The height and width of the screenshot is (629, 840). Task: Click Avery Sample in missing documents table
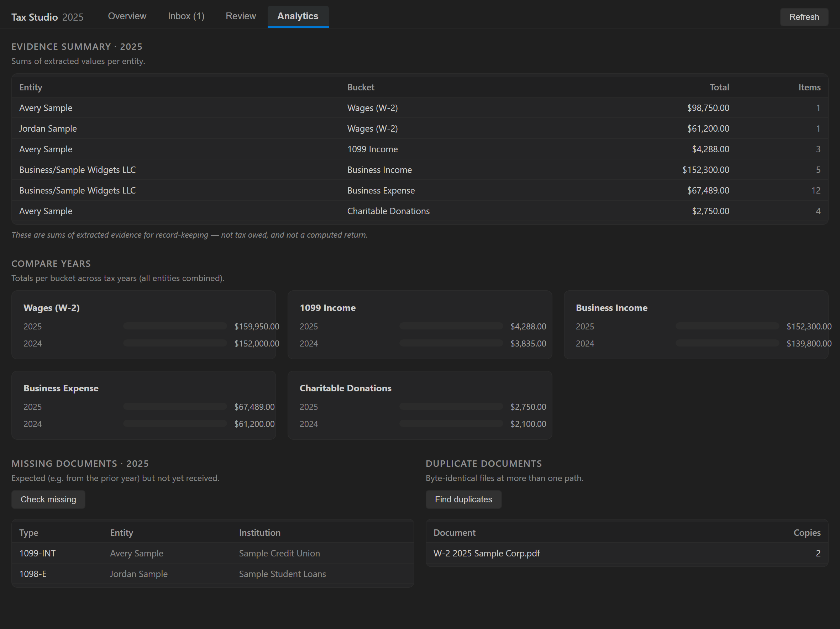[137, 554]
